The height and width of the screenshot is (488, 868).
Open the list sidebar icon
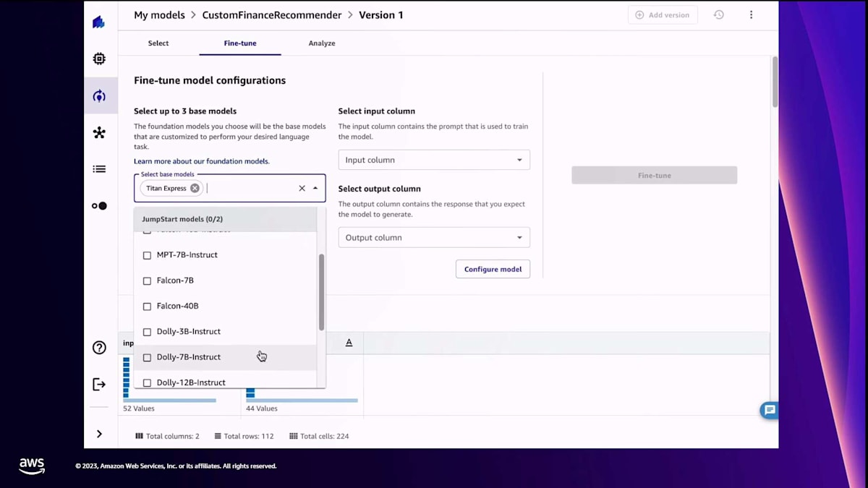coord(99,169)
